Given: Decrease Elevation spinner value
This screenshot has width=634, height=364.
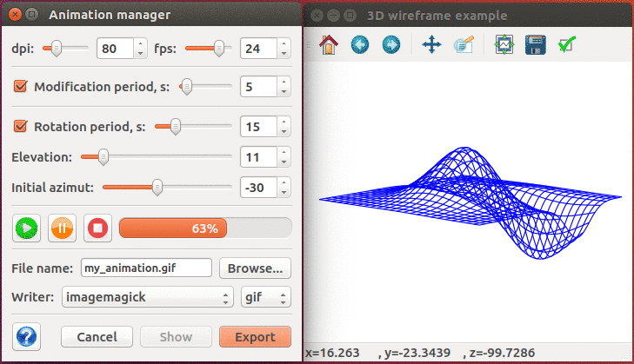Looking at the screenshot, I should (x=284, y=162).
